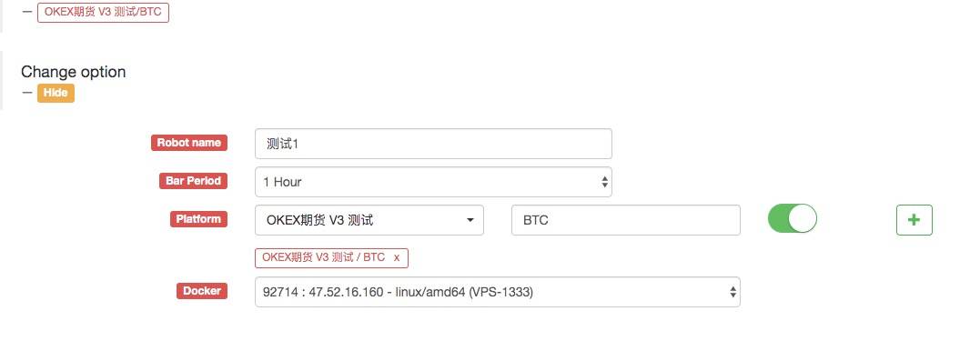Open the Bar Period dropdown showing 1 Hour
This screenshot has width=980, height=341.
(433, 182)
